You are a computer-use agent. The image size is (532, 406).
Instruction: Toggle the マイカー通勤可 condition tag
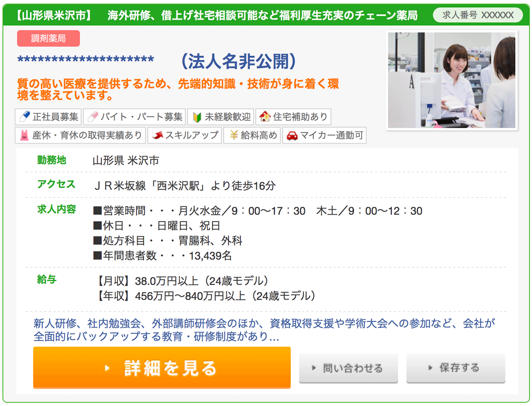(x=324, y=135)
